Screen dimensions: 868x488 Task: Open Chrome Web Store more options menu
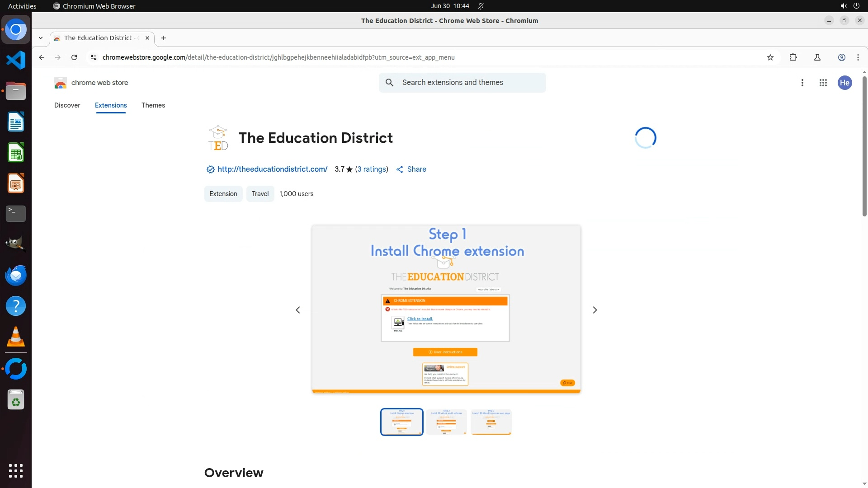coord(802,83)
